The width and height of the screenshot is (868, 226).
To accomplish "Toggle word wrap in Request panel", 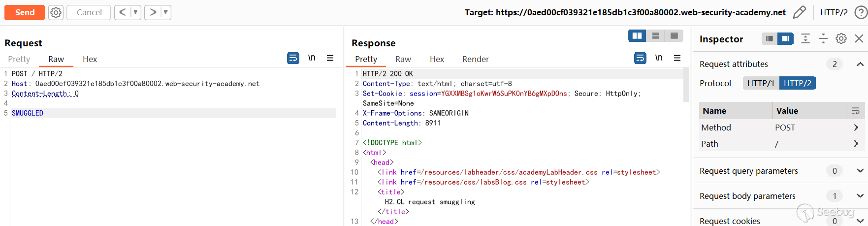I will click(x=293, y=58).
